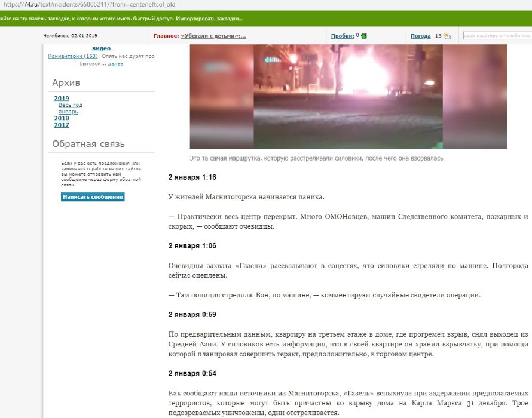Image resolution: width=532 pixels, height=418 pixels.
Task: Click the paragraph starting По предварительным данным
Action: pyautogui.click(x=348, y=344)
